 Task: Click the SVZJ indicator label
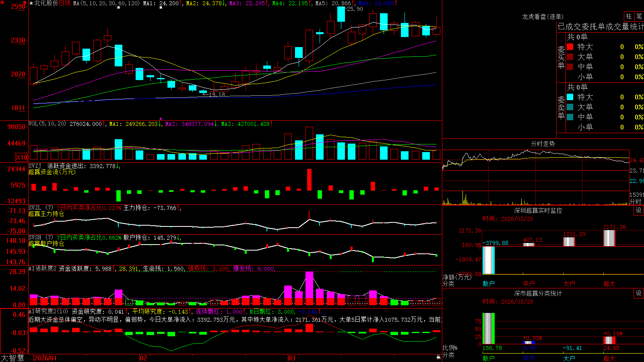pos(35,166)
